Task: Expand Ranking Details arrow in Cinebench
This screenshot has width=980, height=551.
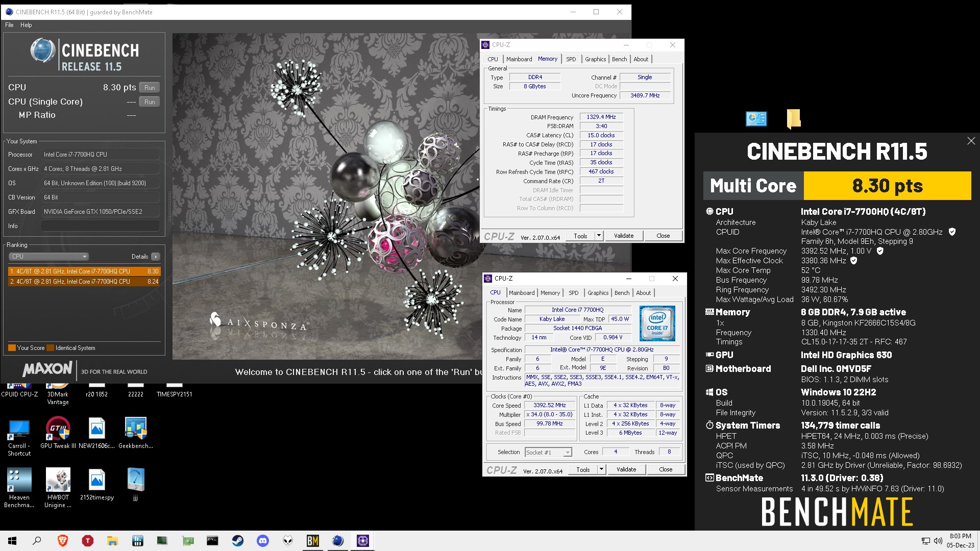Action: 156,257
